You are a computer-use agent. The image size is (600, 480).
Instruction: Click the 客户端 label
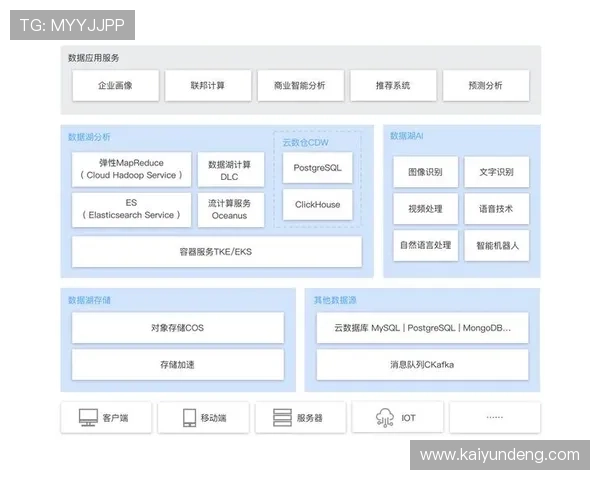(116, 418)
